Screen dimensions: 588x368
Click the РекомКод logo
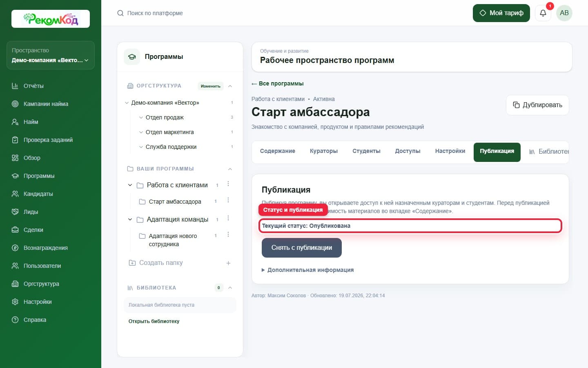(x=51, y=19)
